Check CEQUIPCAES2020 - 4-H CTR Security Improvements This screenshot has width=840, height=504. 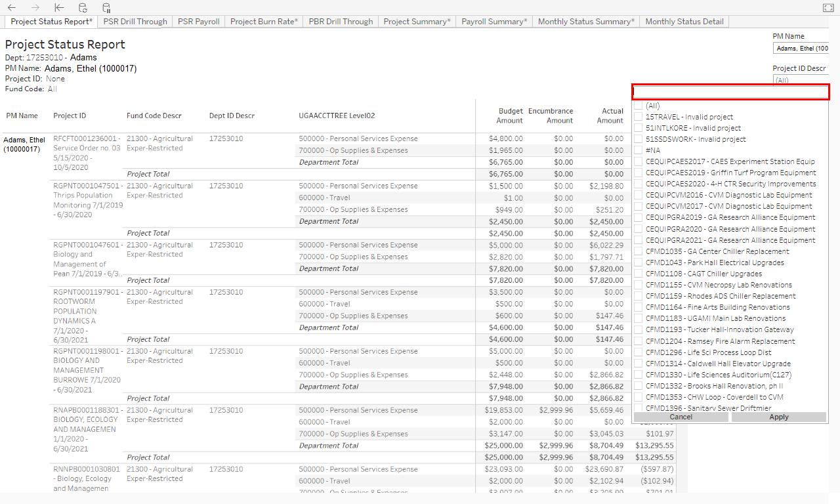pyautogui.click(x=638, y=184)
